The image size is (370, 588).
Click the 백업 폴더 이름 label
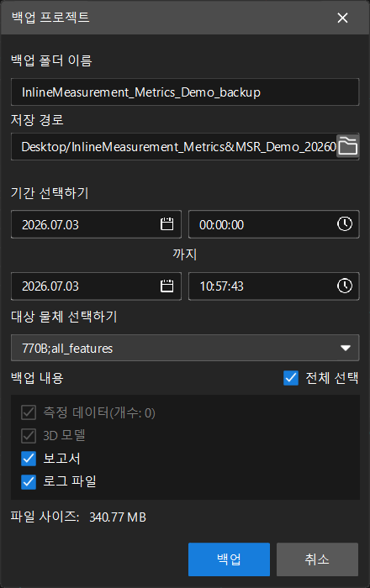tap(51, 60)
